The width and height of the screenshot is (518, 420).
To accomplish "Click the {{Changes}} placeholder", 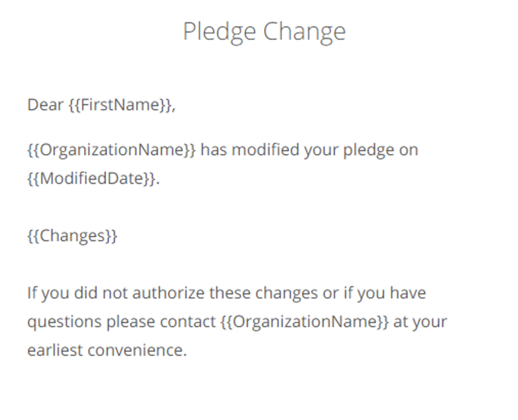I will pyautogui.click(x=72, y=236).
